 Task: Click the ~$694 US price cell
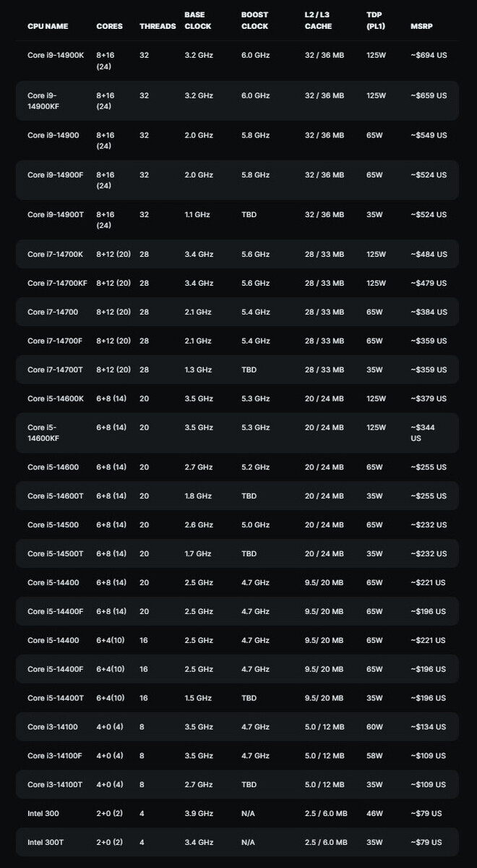(429, 55)
